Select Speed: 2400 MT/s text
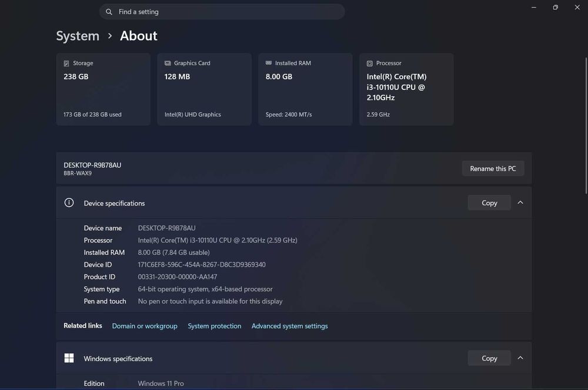Viewport: 588px width, 390px height. pyautogui.click(x=289, y=115)
